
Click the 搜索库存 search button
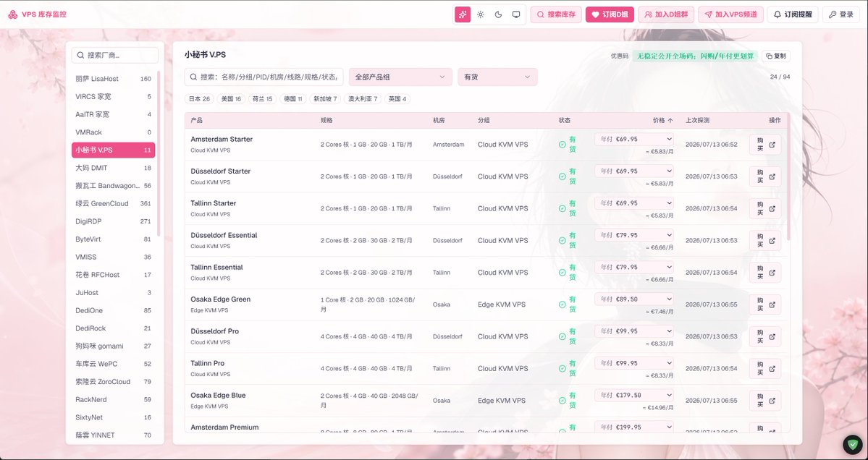(556, 14)
